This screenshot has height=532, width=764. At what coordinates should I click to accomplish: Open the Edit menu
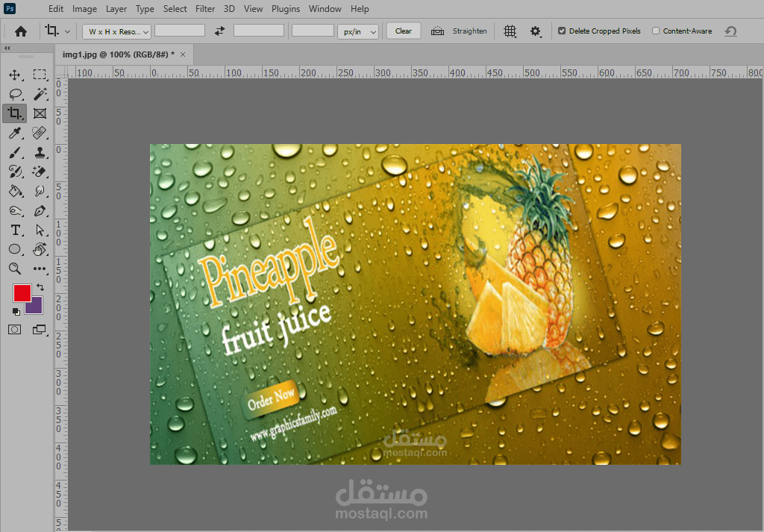[x=55, y=9]
